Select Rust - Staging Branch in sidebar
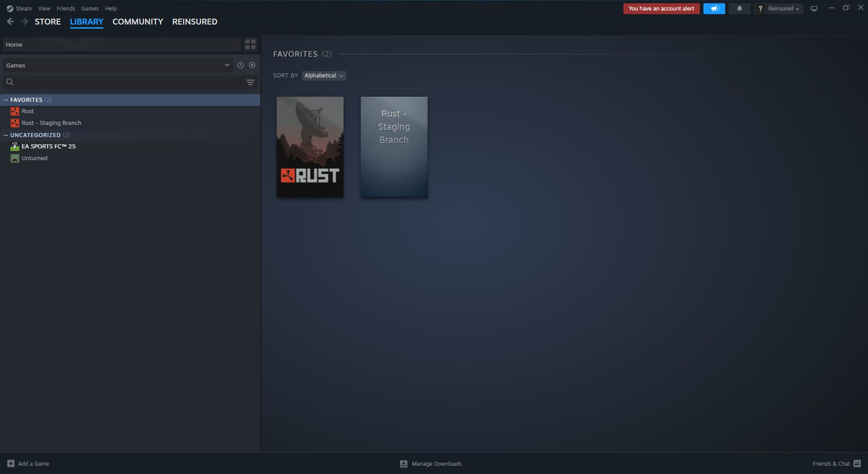 [x=52, y=123]
